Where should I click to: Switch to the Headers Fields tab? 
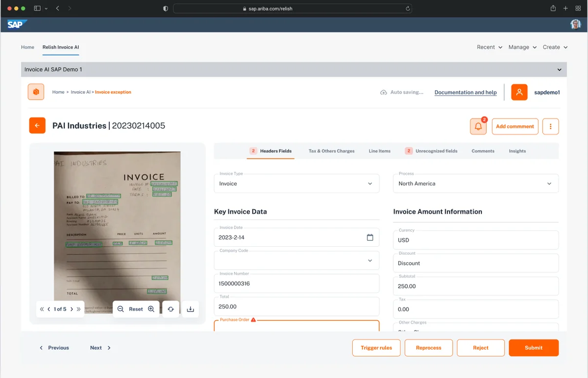point(271,151)
